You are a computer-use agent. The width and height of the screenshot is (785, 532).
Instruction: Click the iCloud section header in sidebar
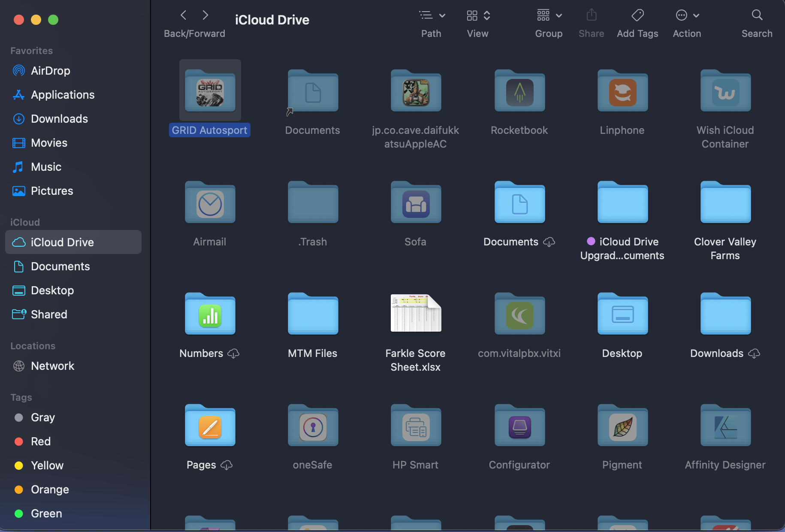pos(25,222)
